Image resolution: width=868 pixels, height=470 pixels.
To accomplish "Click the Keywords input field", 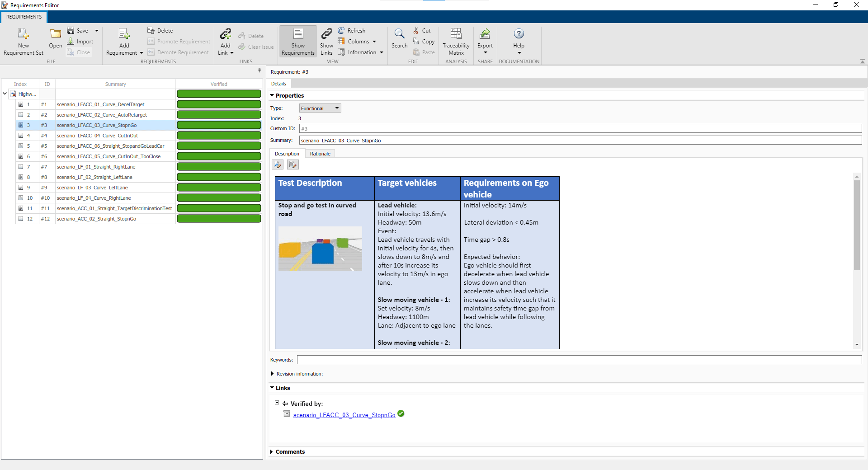I will (x=579, y=360).
